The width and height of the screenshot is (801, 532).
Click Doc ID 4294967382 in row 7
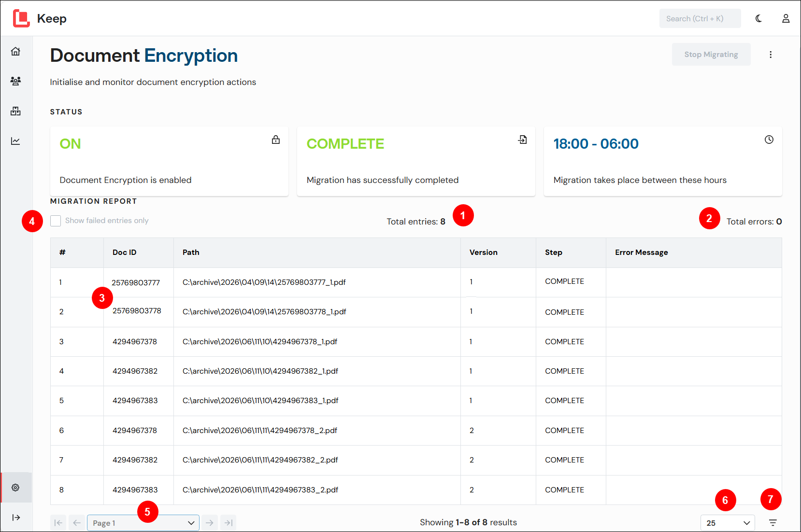coord(135,460)
